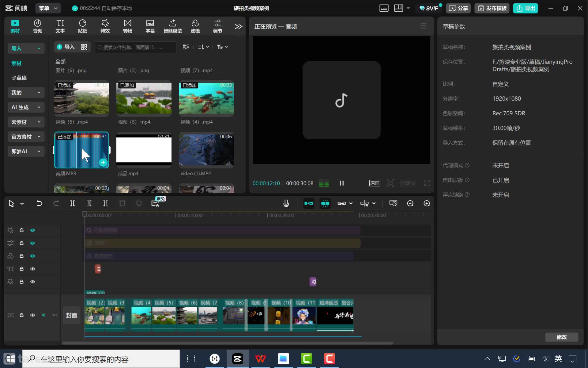The image size is (588, 368).
Task: Toggle auto snapping on timeline
Action: click(x=325, y=203)
